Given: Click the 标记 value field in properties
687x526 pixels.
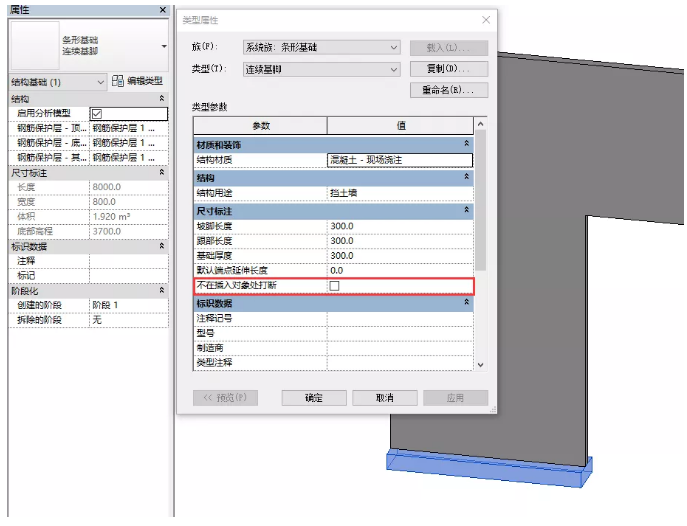Looking at the screenshot, I should point(129,276).
